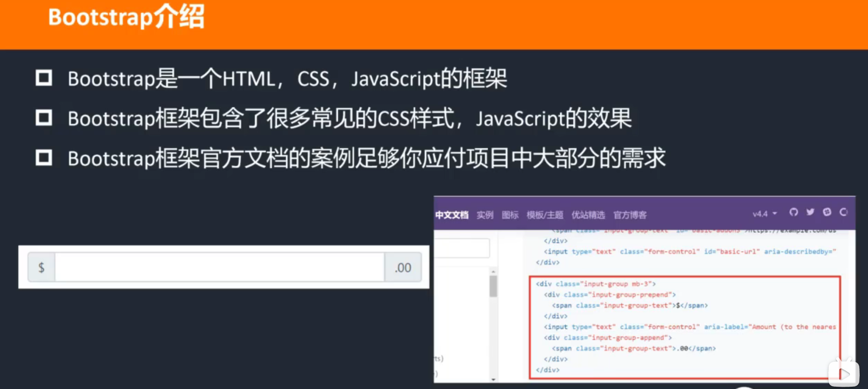Open the GitHub icon in the navbar
Viewport: 868px width, 389px height.
pyautogui.click(x=794, y=212)
